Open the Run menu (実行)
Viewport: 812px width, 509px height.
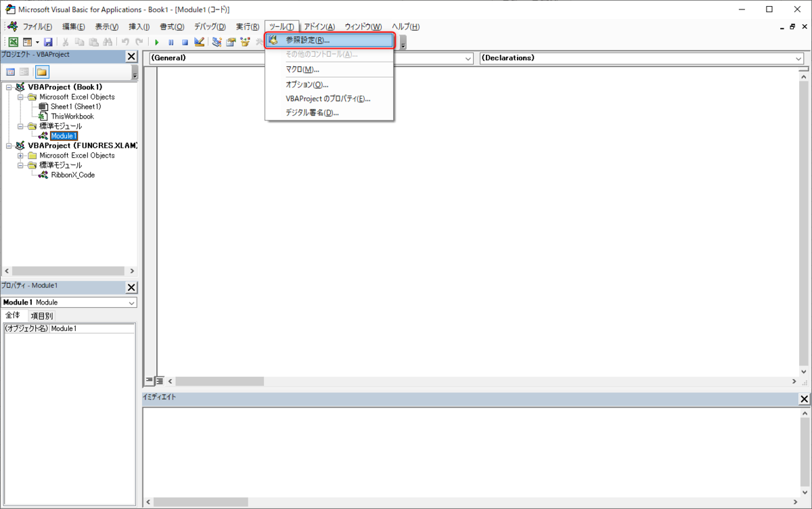248,26
